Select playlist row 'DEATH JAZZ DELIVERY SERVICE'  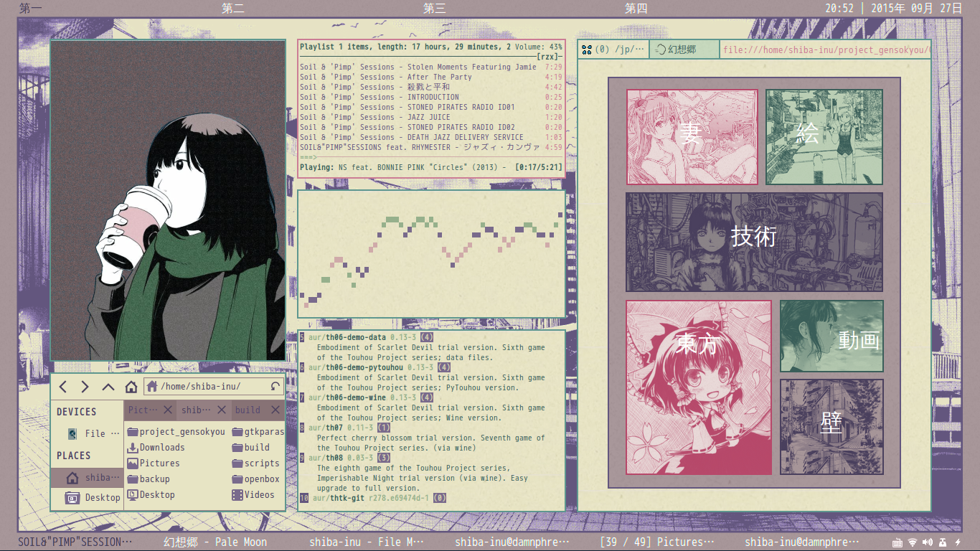(430, 137)
